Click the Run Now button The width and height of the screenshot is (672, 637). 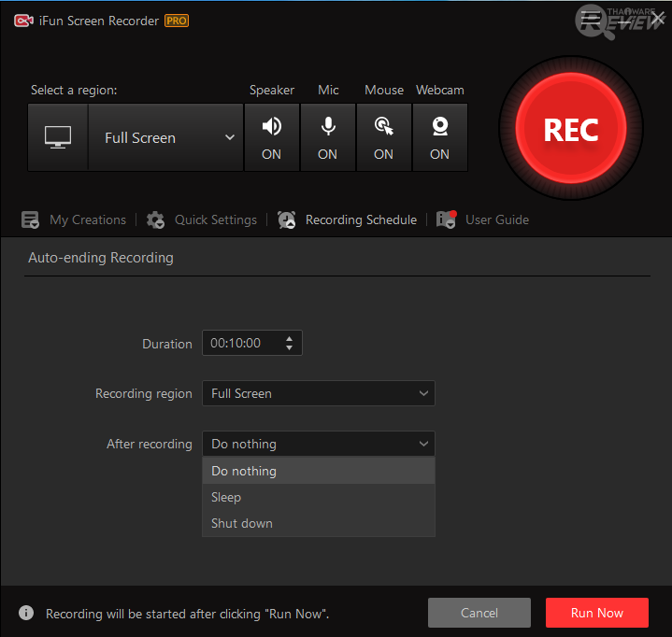pyautogui.click(x=597, y=613)
